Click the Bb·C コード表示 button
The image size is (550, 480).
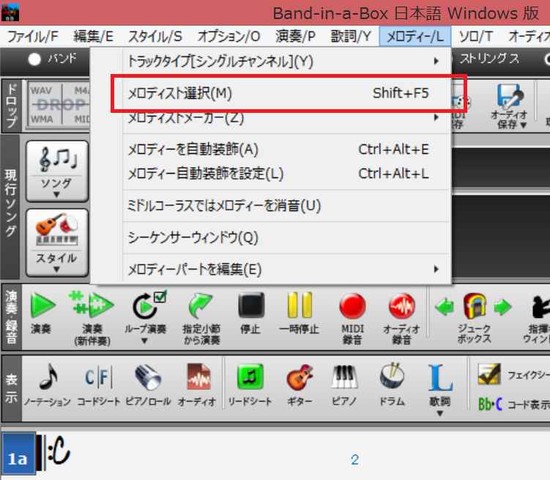tap(514, 405)
